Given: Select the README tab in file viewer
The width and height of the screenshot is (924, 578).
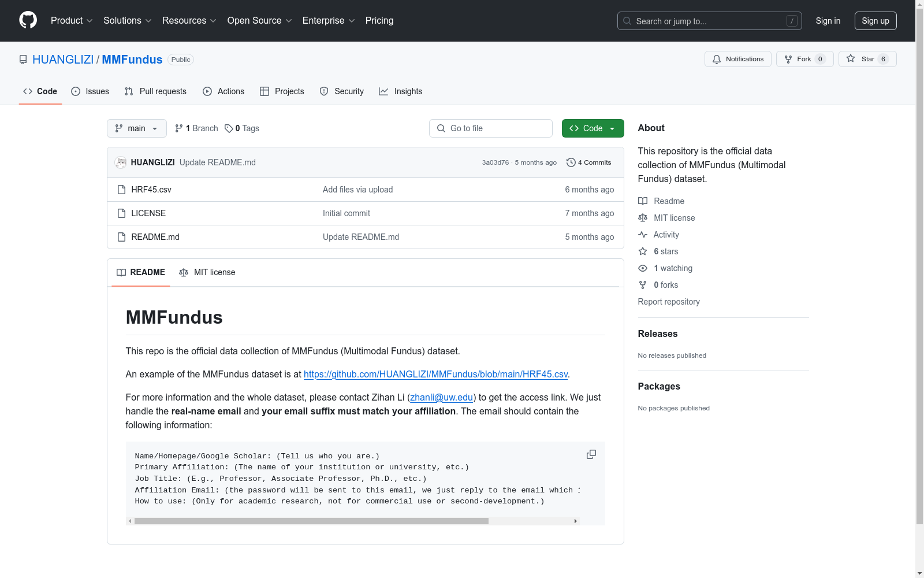Looking at the screenshot, I should [x=141, y=272].
